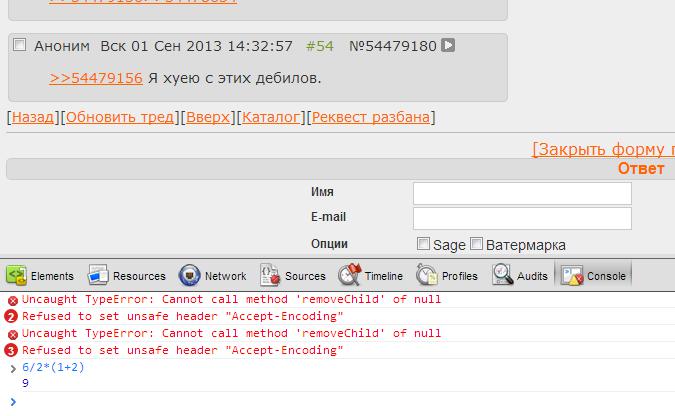This screenshot has width=675, height=416.
Task: Open the Audits panel icon
Action: point(502,275)
